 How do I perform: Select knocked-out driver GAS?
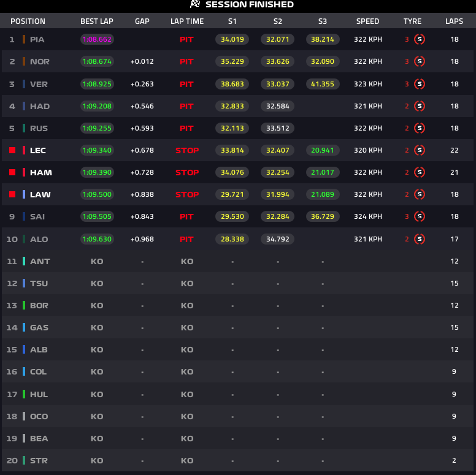click(x=39, y=327)
